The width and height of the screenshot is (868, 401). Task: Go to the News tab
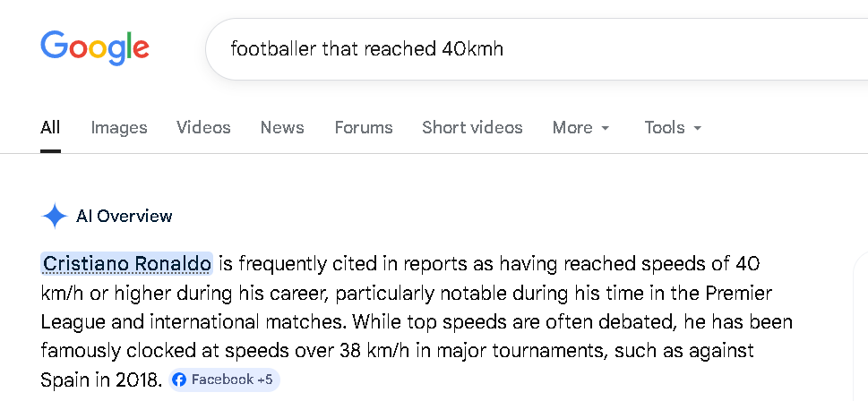[282, 127]
